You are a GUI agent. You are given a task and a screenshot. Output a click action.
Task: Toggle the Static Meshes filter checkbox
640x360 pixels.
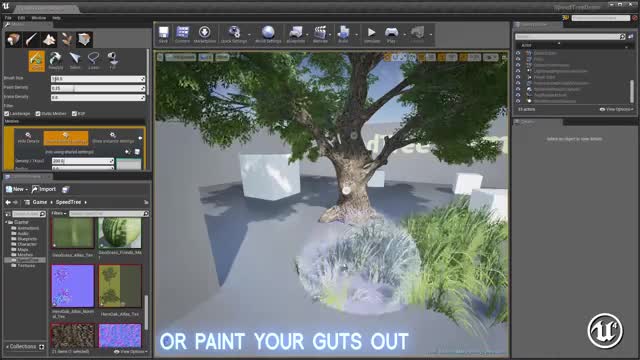pos(38,114)
